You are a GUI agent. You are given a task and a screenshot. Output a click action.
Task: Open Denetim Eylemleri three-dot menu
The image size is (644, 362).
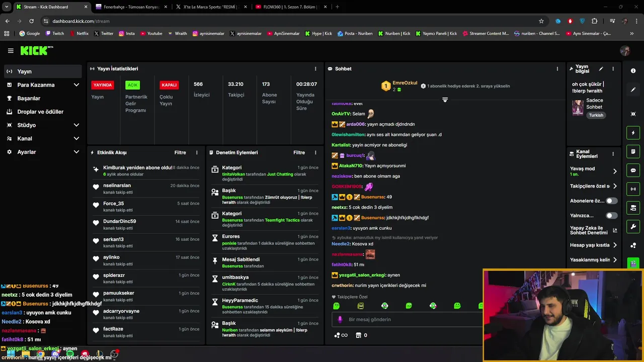pos(315,152)
